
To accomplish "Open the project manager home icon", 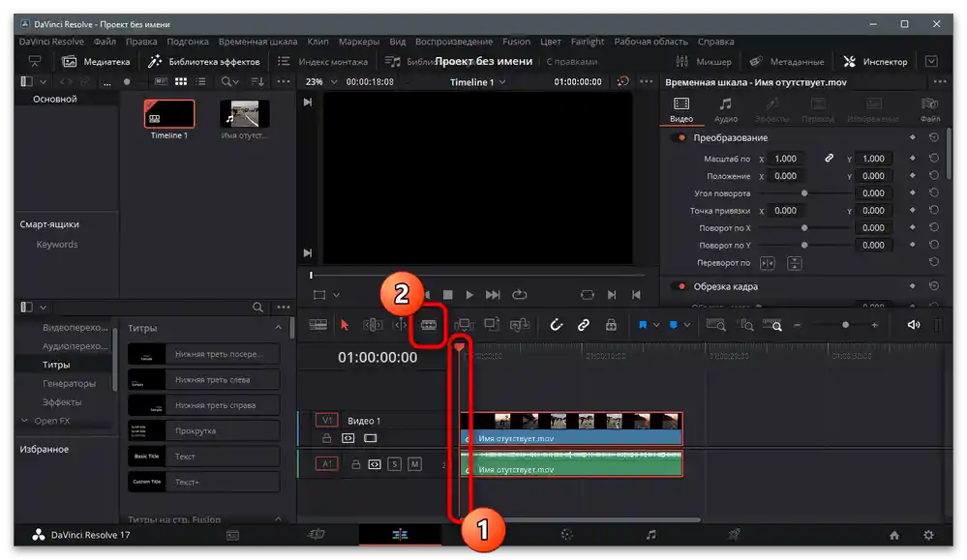I will (x=894, y=536).
